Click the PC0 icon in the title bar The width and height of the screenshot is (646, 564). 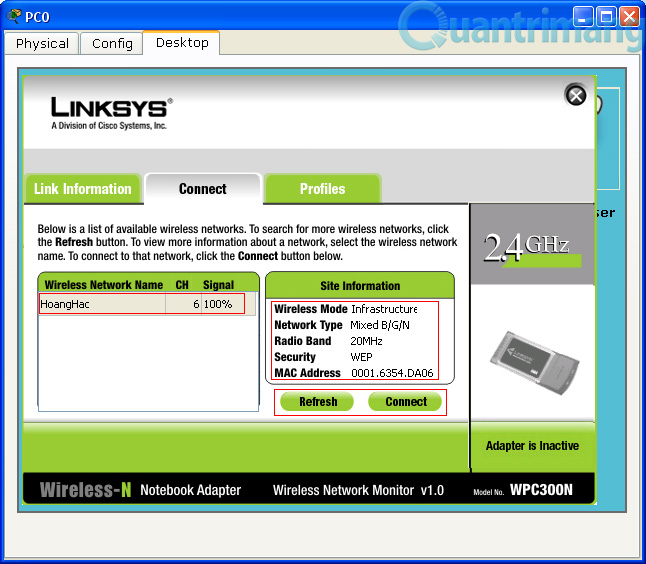[x=12, y=17]
